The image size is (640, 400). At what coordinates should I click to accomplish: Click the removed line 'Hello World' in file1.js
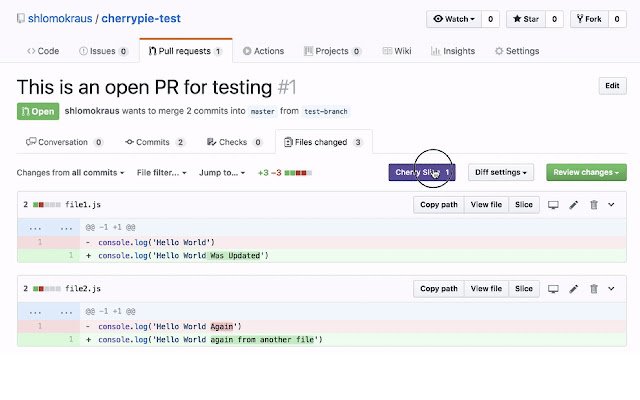tap(322, 242)
